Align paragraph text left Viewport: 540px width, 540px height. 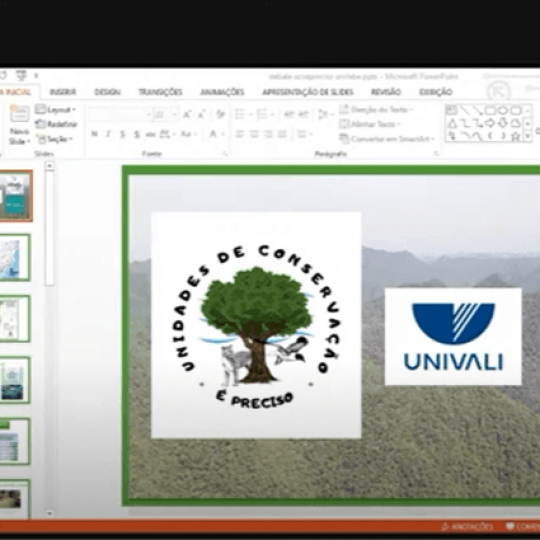[x=239, y=134]
